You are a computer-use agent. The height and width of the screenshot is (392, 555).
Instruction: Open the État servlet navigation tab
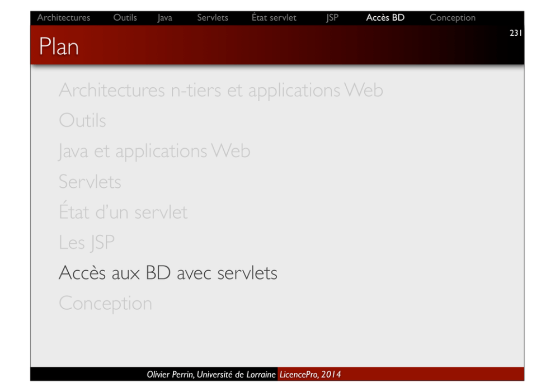274,17
